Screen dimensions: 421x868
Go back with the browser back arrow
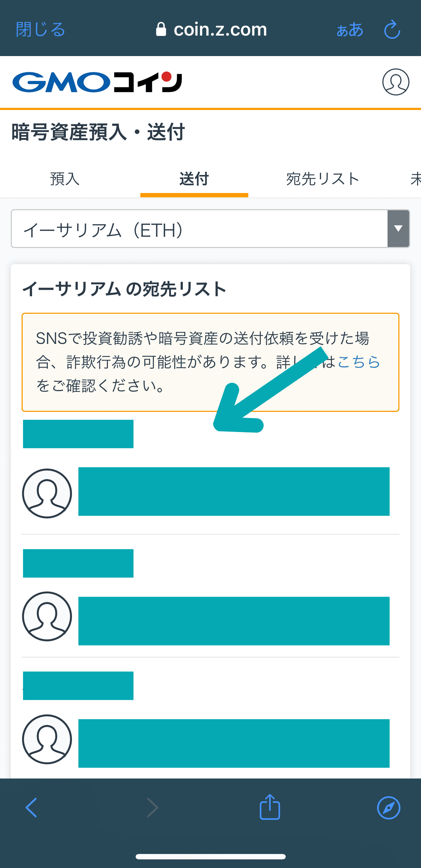(x=32, y=808)
